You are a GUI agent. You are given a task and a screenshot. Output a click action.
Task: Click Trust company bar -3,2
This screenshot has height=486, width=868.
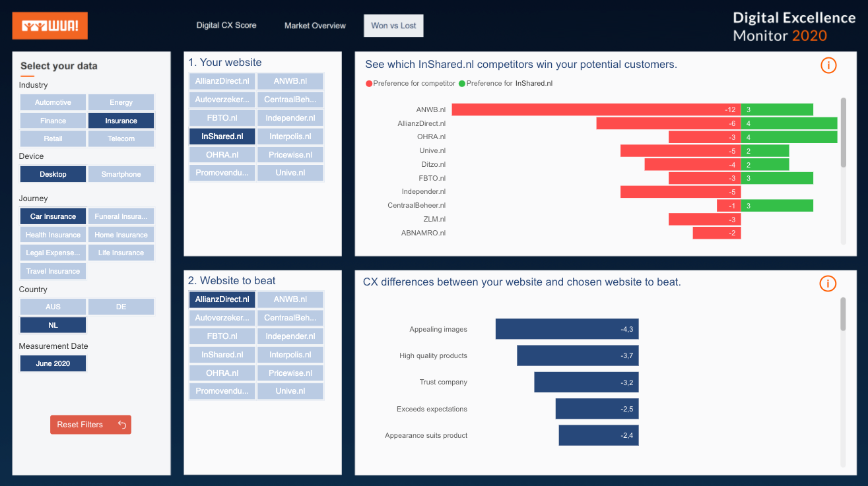(x=586, y=382)
